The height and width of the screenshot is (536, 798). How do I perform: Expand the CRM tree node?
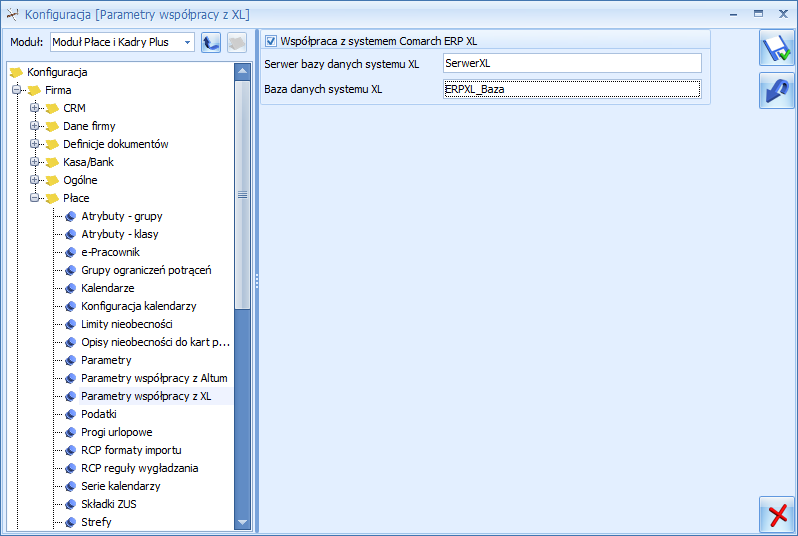(35, 108)
